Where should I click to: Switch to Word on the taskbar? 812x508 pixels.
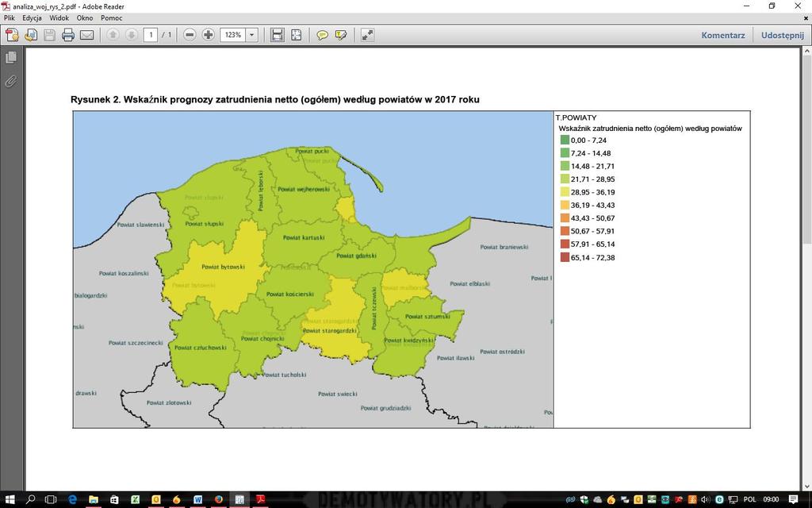click(x=197, y=500)
